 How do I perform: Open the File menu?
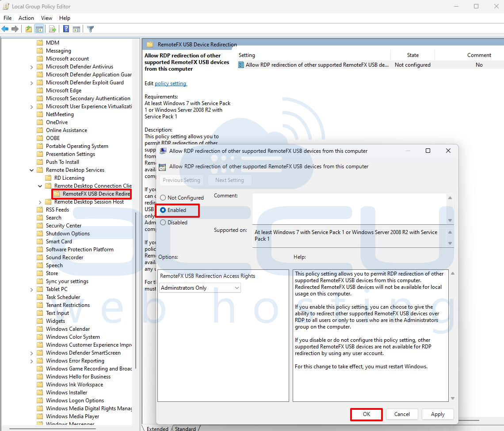(8, 18)
